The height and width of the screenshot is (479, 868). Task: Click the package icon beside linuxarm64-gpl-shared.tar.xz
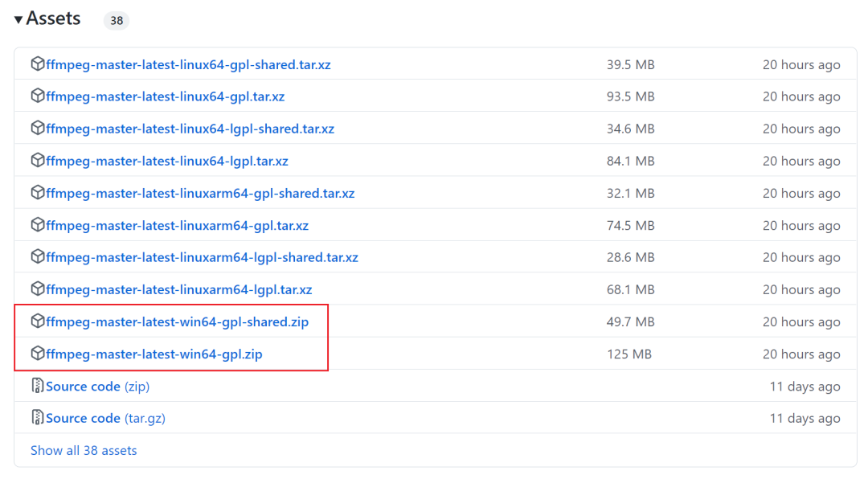[x=37, y=192]
